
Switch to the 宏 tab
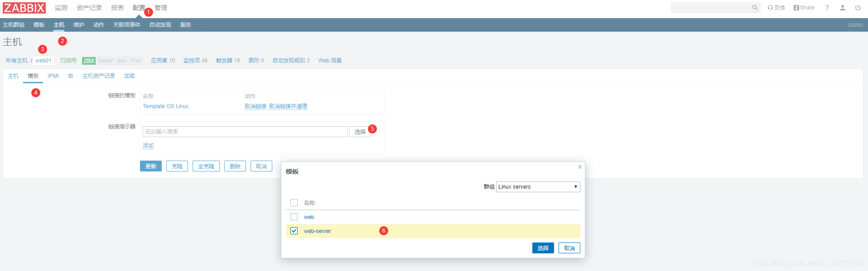pyautogui.click(x=71, y=76)
